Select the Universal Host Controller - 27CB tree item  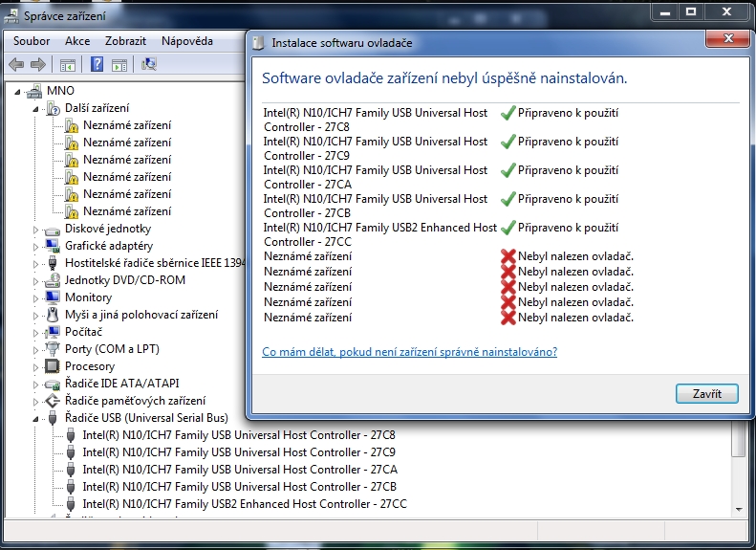[x=239, y=487]
